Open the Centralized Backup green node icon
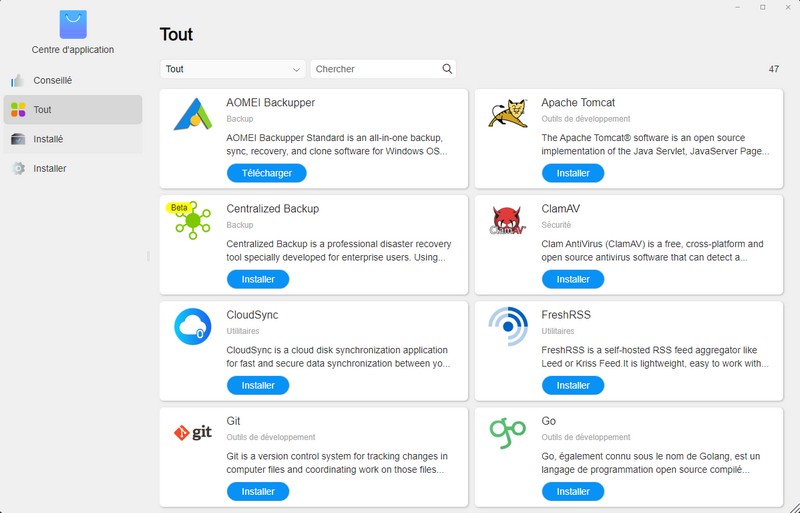 click(193, 221)
